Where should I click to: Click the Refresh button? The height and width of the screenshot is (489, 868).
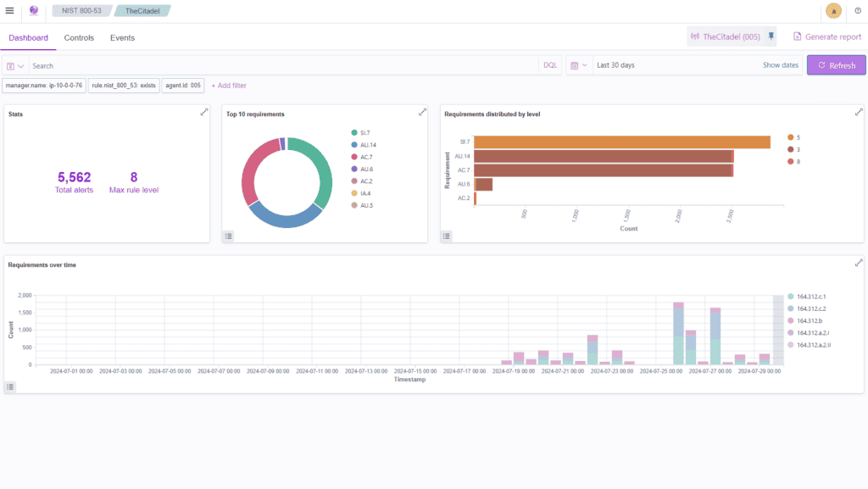(x=836, y=65)
